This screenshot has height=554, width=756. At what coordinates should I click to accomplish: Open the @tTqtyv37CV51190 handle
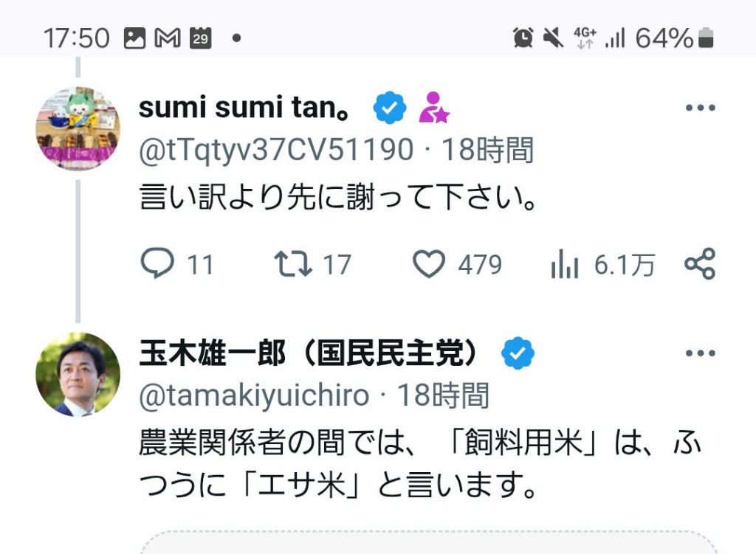click(x=276, y=150)
